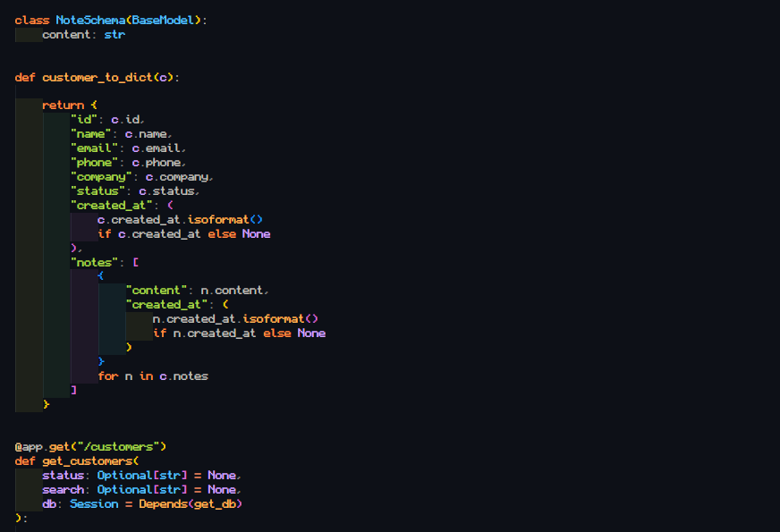Click the "status": c.status line
Image resolution: width=780 pixels, height=532 pixels.
coord(135,191)
